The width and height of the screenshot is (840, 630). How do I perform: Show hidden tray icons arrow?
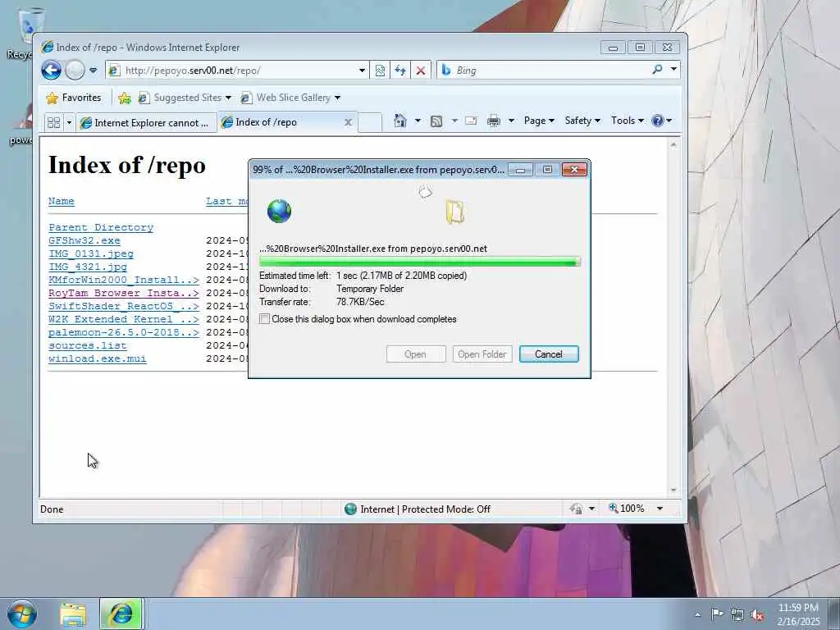[x=697, y=614]
